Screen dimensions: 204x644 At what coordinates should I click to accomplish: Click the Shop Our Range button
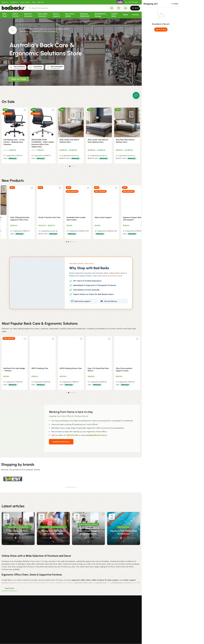[19, 79]
